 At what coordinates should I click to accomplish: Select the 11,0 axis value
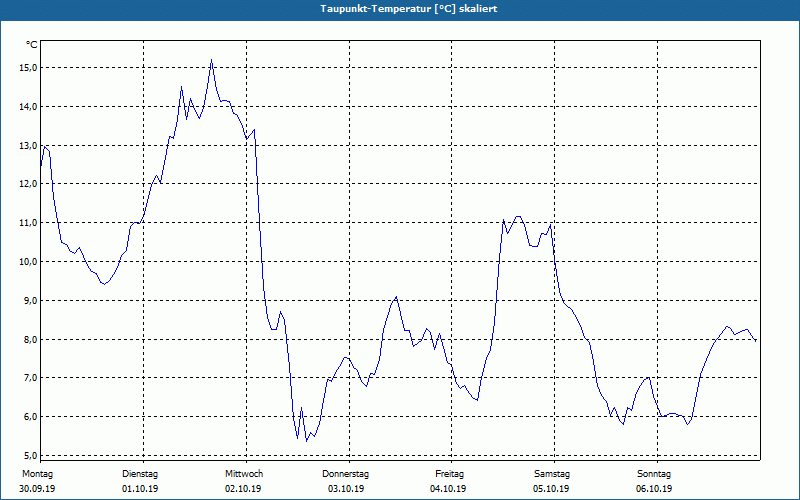point(29,222)
